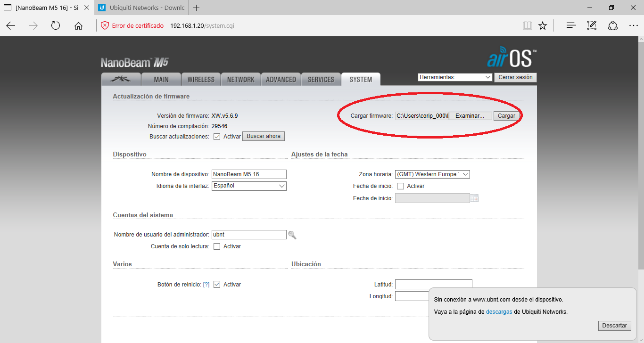
Task: Click Nombre de dispositivo input field
Action: [x=249, y=174]
